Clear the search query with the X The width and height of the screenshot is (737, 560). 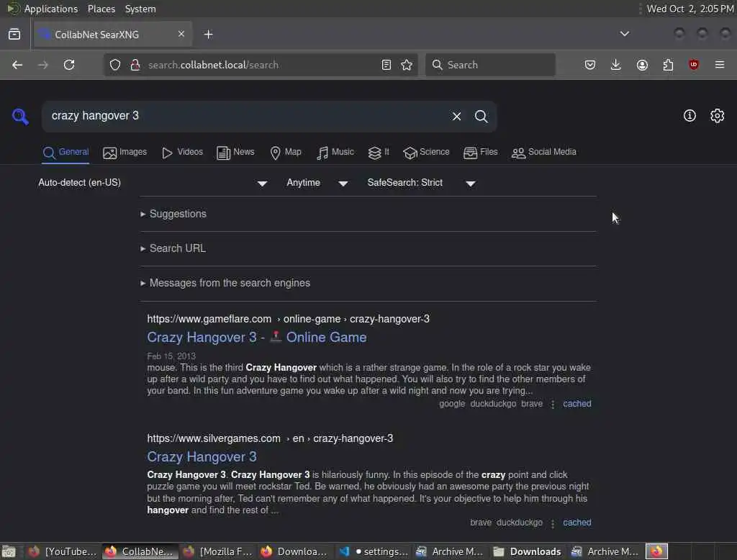(x=456, y=116)
